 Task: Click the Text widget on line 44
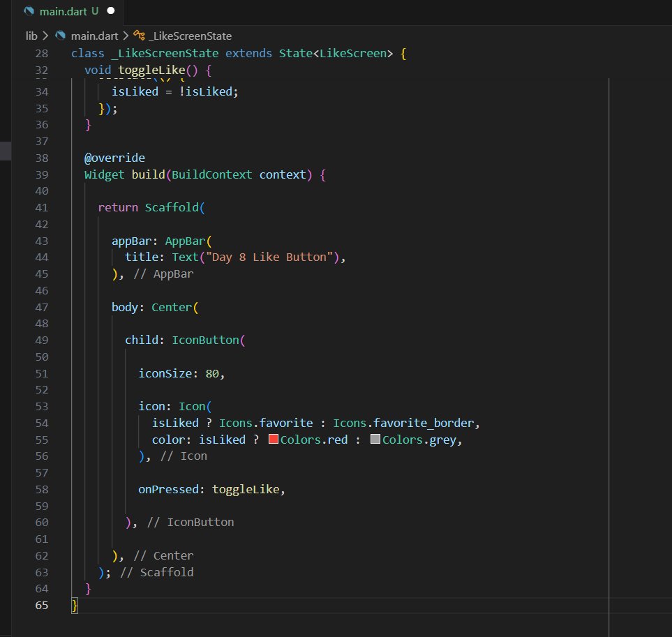tap(185, 257)
